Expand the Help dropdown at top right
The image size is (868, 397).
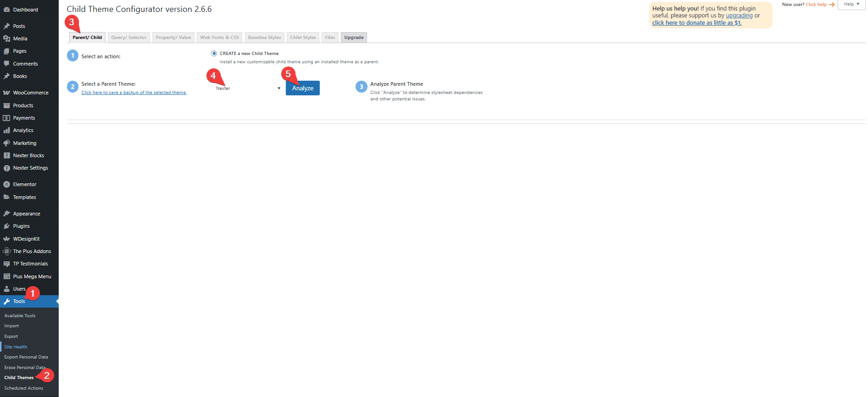(851, 5)
